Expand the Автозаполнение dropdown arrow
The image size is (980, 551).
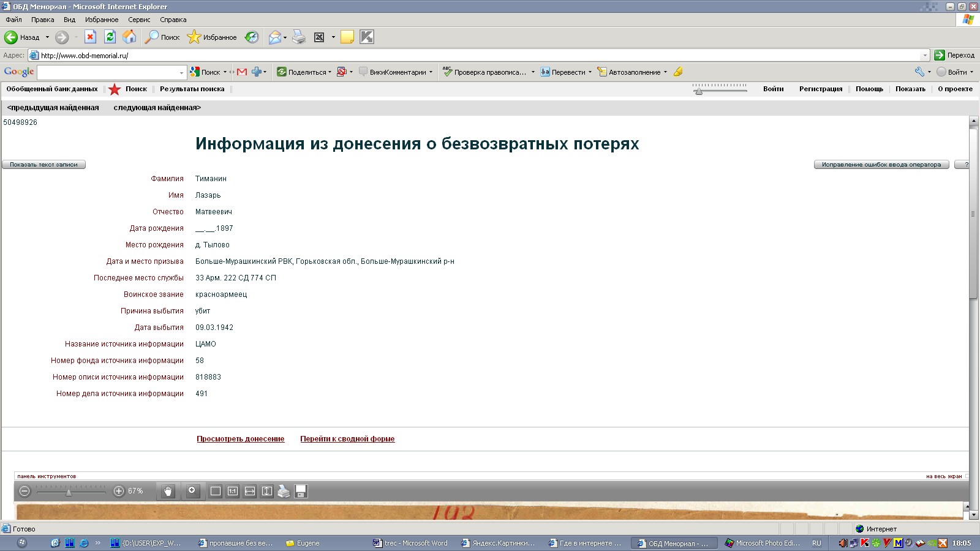click(665, 72)
